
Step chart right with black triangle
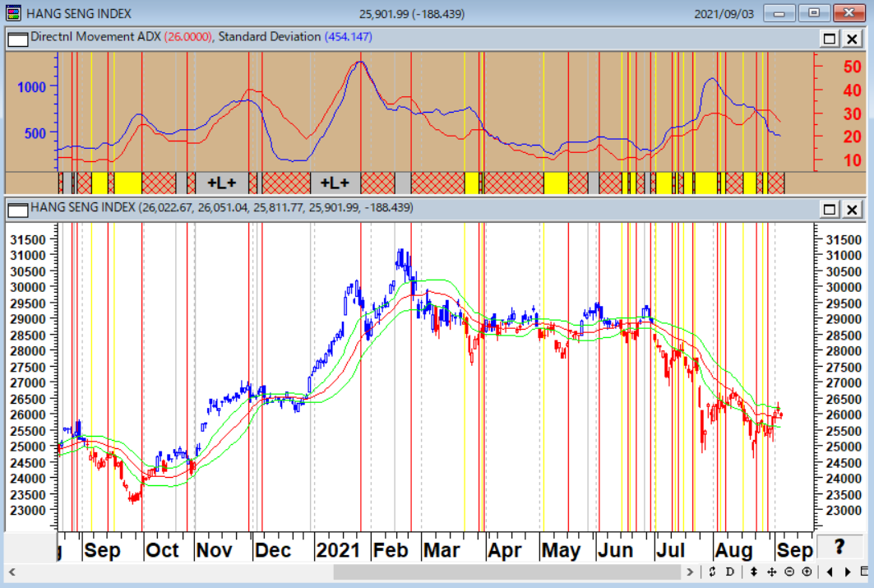(848, 572)
